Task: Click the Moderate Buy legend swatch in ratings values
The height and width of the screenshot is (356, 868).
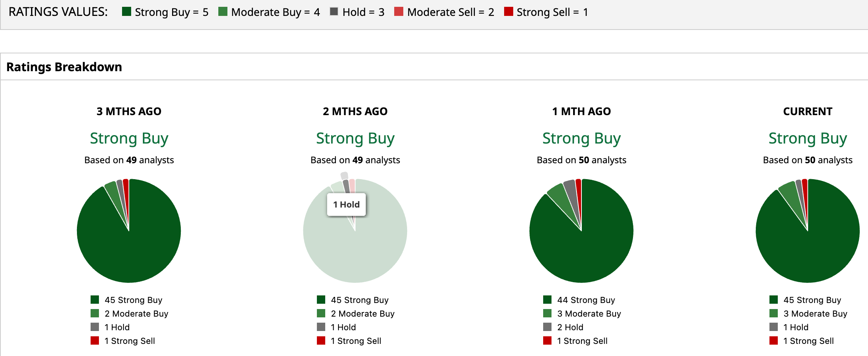Action: (x=223, y=12)
